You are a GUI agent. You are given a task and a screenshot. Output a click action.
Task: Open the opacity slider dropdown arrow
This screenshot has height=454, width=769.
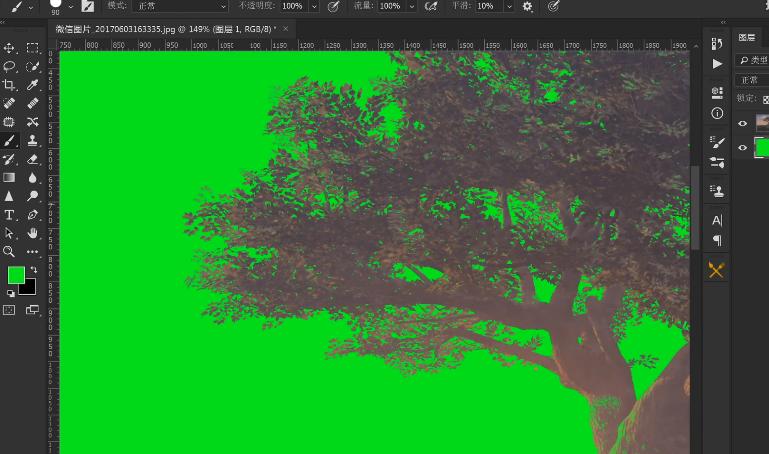coord(314,6)
